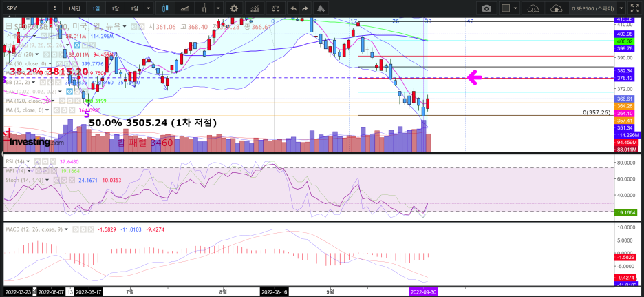Click the SAR (0.02, 0.02, 0.2) label
The width and height of the screenshot is (644, 297).
(x=31, y=92)
